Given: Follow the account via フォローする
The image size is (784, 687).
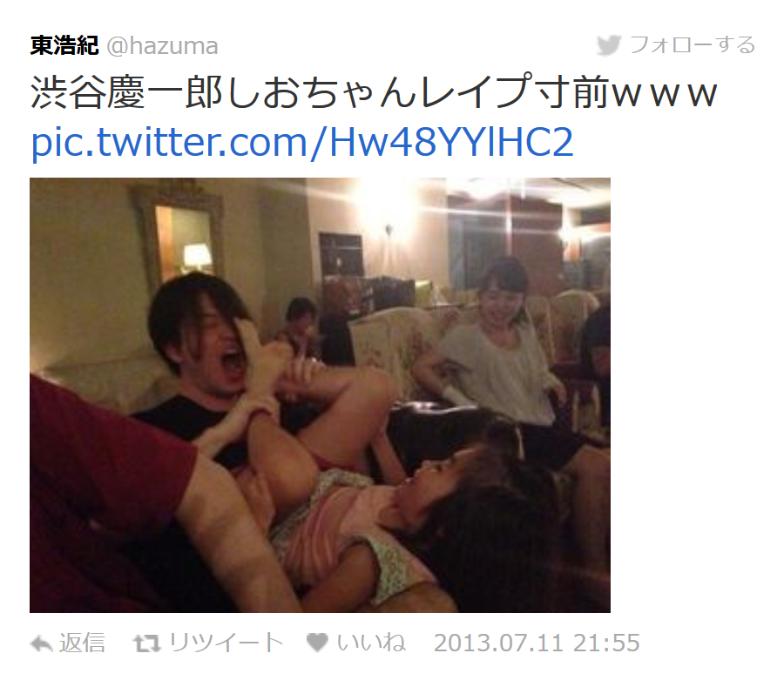Looking at the screenshot, I should (x=692, y=45).
